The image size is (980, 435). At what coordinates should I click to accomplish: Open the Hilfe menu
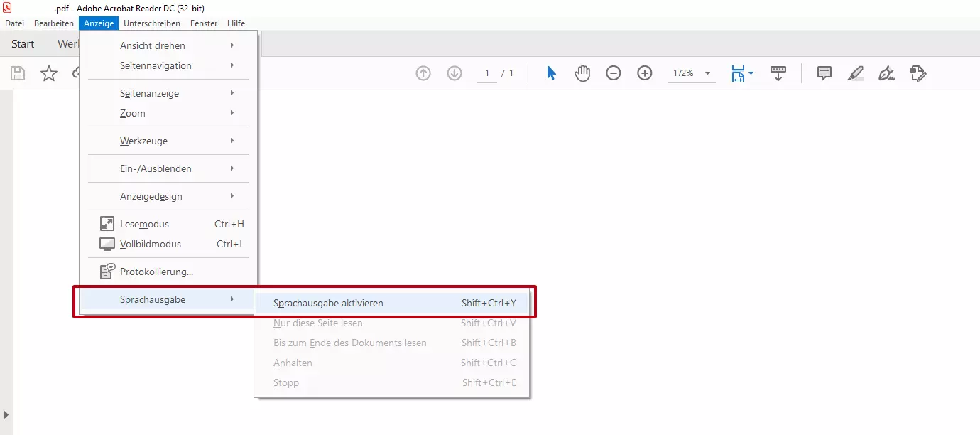236,23
